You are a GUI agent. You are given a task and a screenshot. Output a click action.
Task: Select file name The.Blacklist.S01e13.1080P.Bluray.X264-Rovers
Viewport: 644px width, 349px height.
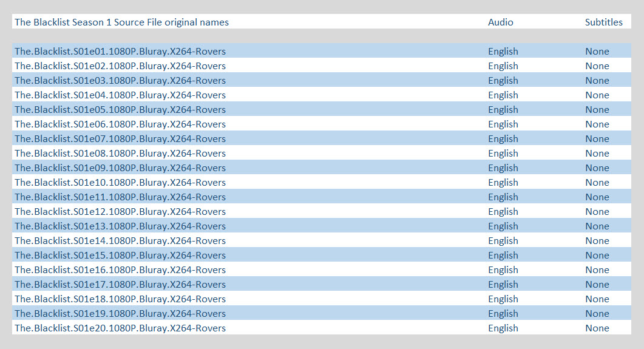pyautogui.click(x=120, y=226)
